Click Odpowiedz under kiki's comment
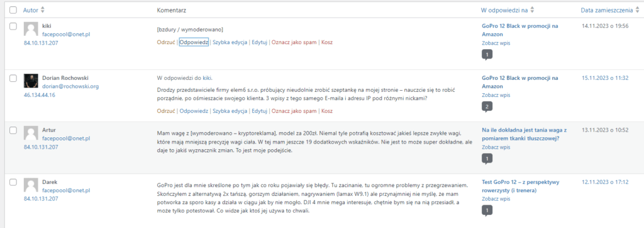 [194, 42]
